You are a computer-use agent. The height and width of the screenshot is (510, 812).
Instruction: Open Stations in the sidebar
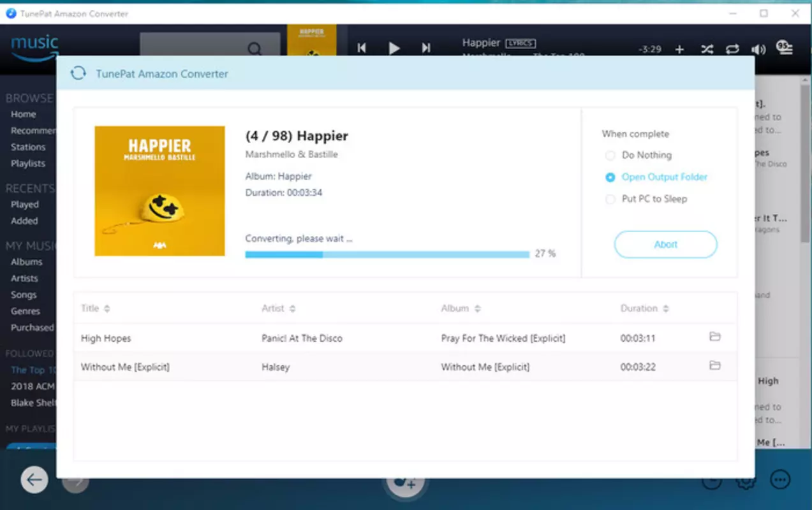pos(28,147)
